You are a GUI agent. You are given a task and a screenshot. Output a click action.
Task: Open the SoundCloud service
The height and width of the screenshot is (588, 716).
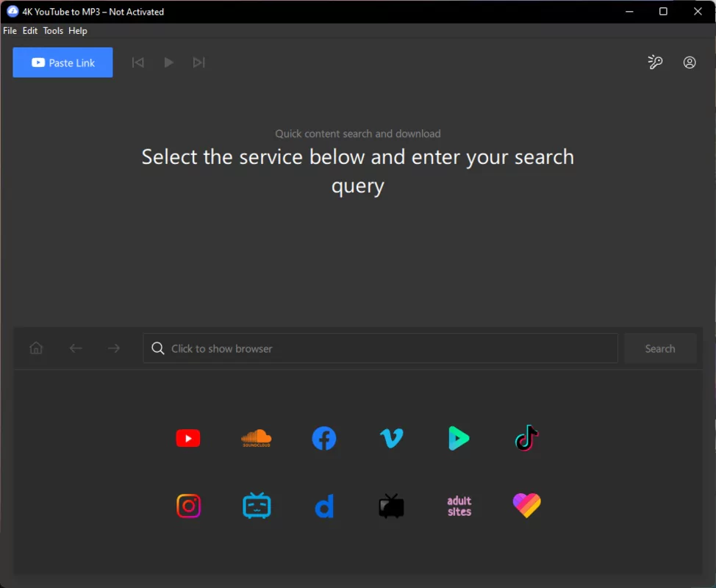pos(256,438)
